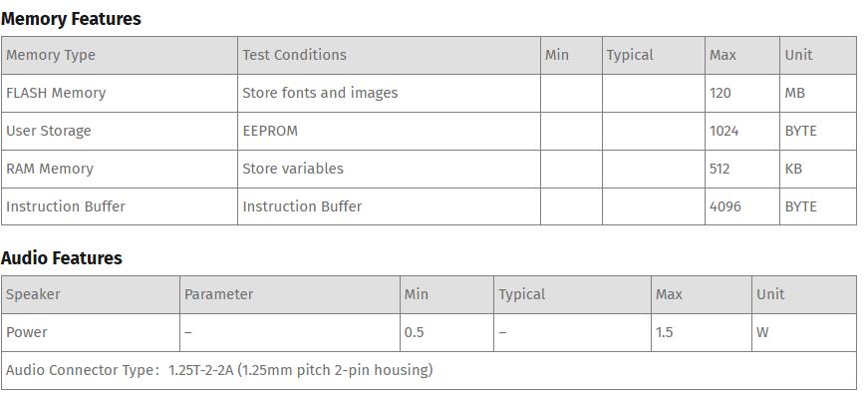Click the Store variables cell
The width and height of the screenshot is (868, 396).
point(390,169)
